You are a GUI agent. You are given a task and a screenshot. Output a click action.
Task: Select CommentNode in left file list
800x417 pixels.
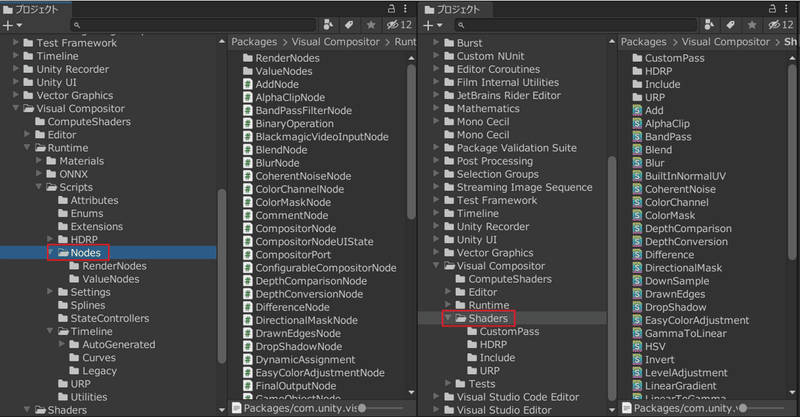point(286,215)
